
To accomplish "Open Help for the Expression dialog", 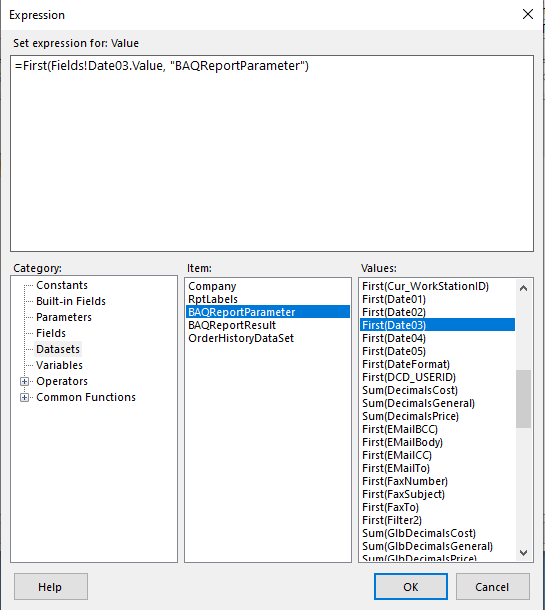I will (x=51, y=586).
